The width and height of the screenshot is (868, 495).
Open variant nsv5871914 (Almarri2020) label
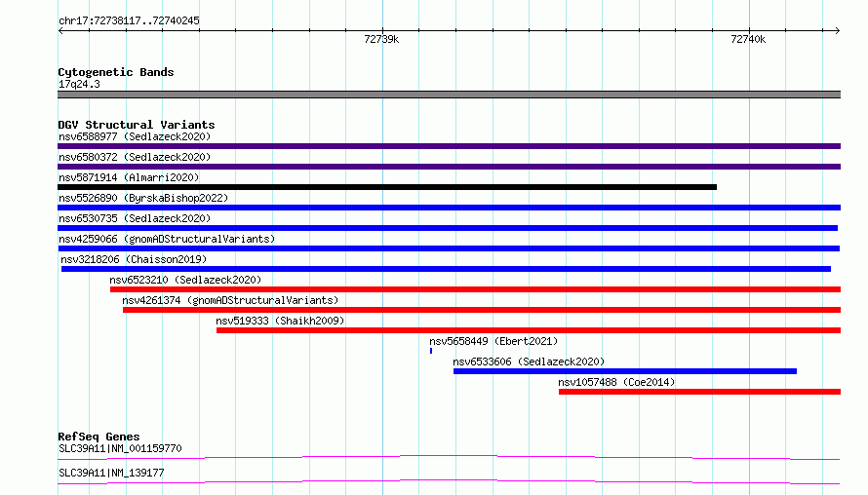(129, 177)
